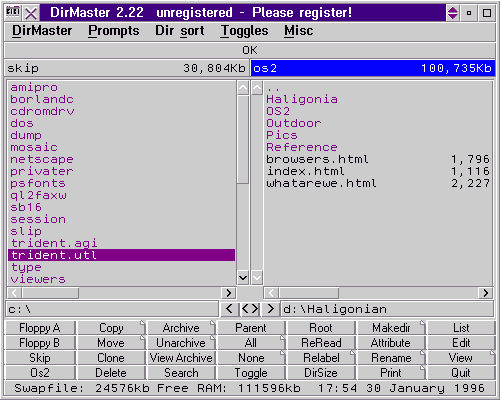Click the d:\Haligonian path field
This screenshot has width=500, height=400.
[x=388, y=309]
